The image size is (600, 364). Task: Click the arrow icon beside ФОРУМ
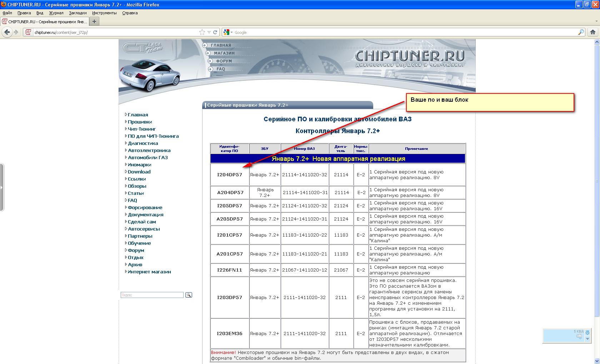(x=210, y=61)
